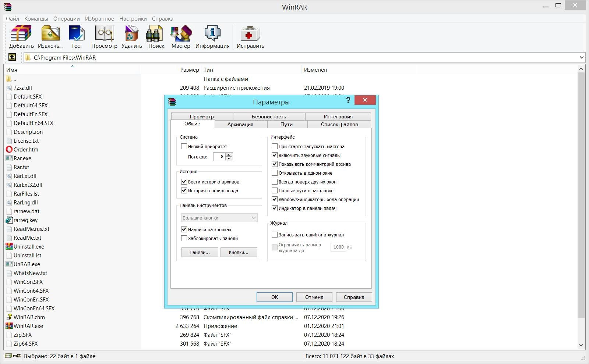This screenshot has width=589, height=364.
Task: Click the scroll-up arrow of the file list
Action: [581, 69]
